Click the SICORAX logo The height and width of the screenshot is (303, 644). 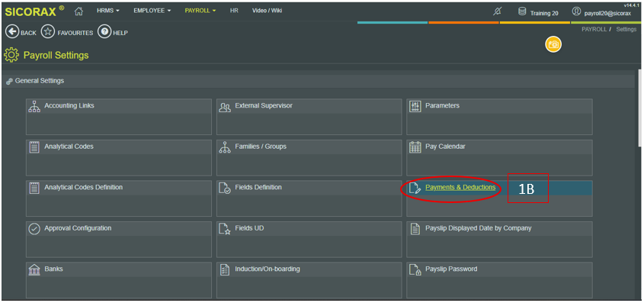tap(34, 11)
